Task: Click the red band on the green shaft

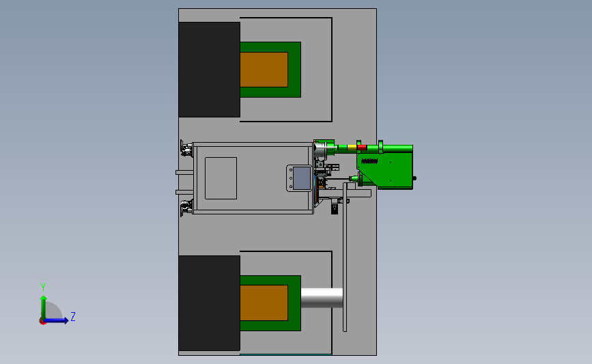Action: 362,148
